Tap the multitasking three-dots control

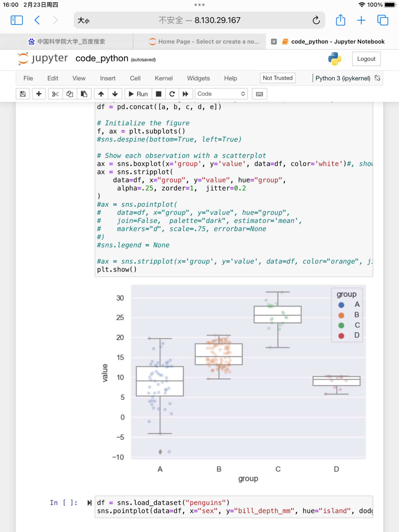(x=199, y=5)
